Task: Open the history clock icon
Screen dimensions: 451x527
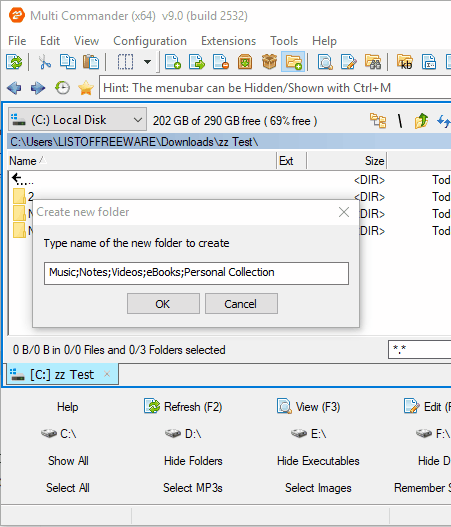Action: [62, 88]
